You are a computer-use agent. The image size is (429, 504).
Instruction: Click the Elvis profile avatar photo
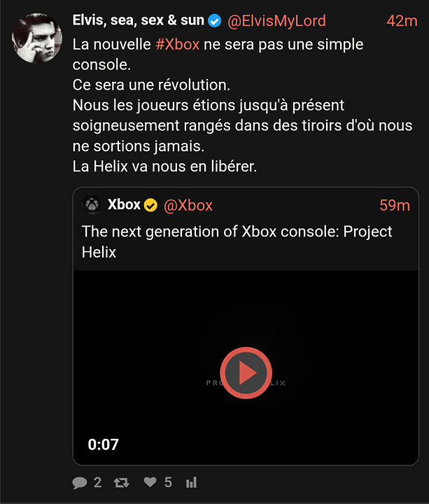tap(36, 36)
